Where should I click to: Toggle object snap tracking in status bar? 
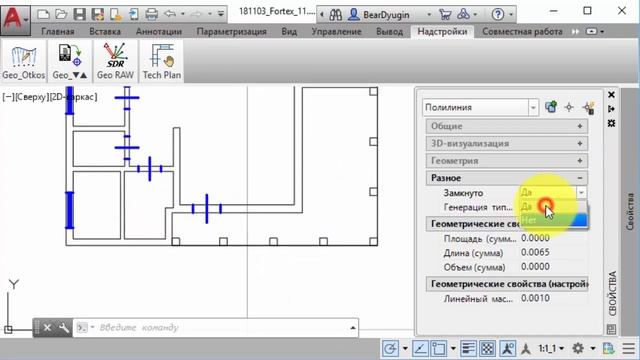pyautogui.click(x=420, y=349)
